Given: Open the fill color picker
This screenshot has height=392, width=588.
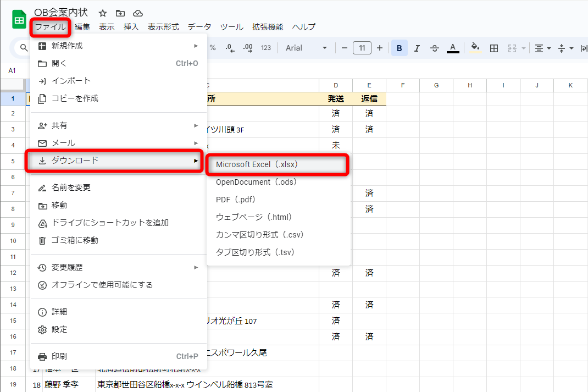Looking at the screenshot, I should 475,48.
